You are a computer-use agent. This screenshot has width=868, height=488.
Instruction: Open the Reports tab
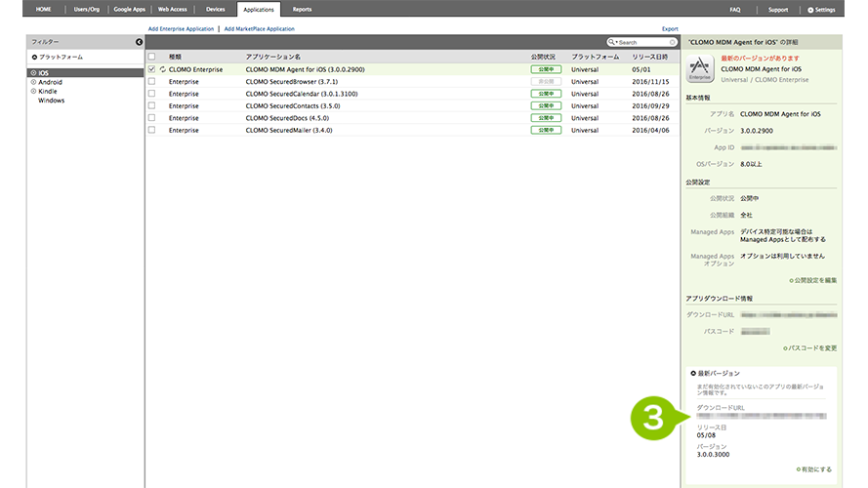302,10
